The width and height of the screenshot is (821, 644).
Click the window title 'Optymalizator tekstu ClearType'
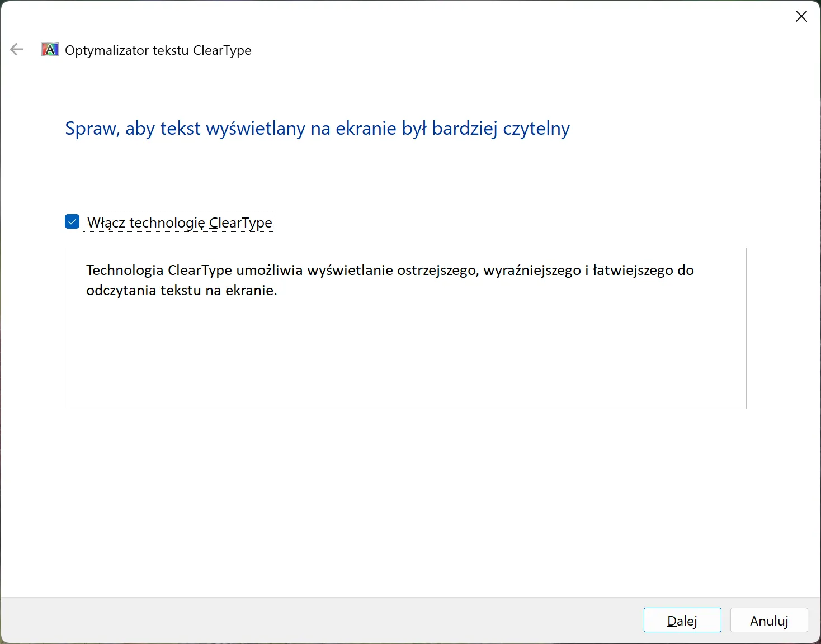(158, 50)
